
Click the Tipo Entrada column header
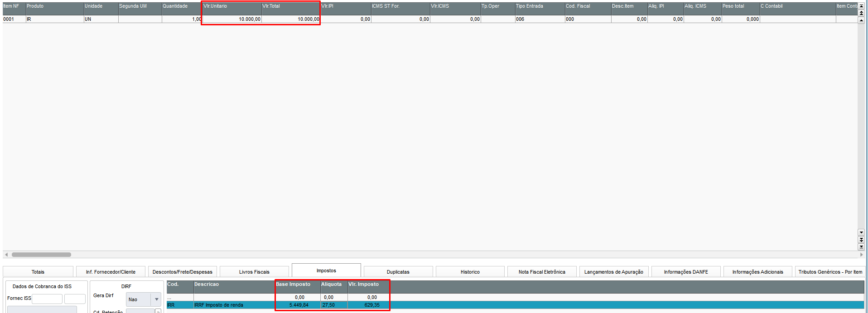click(540, 9)
